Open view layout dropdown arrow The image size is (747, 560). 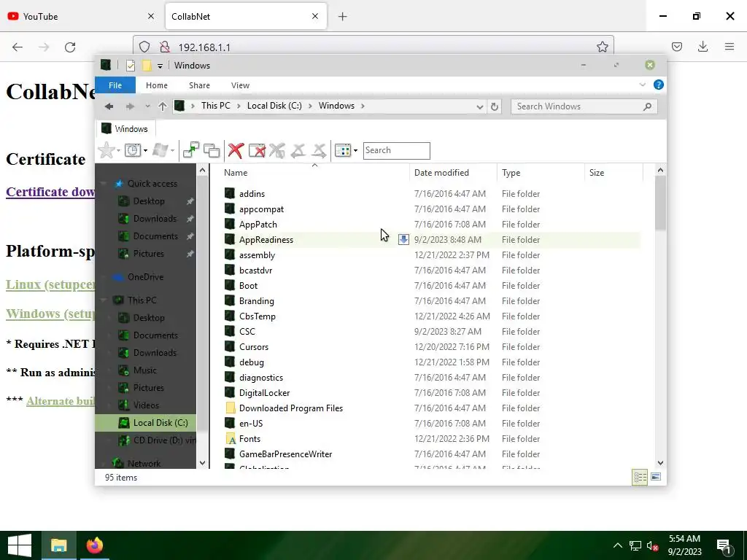355,150
